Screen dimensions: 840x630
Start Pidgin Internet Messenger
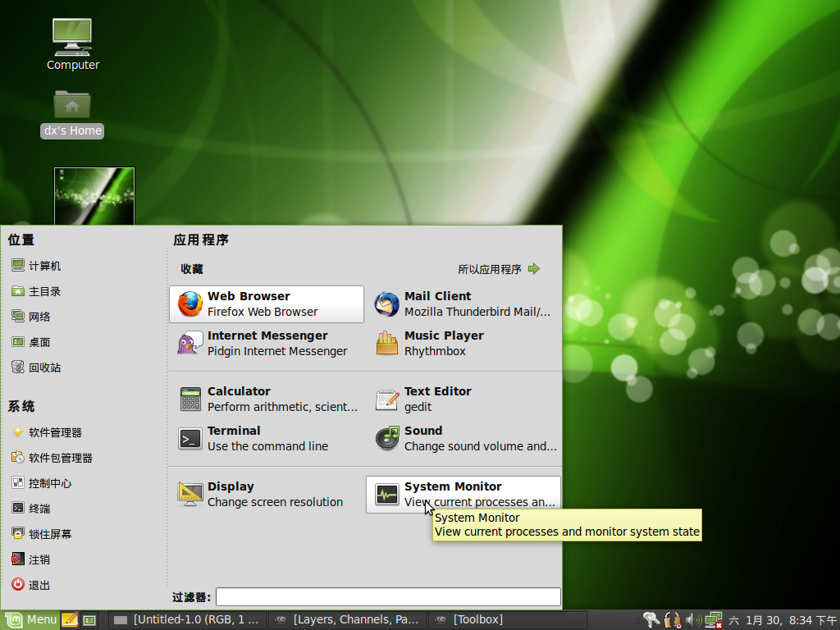pyautogui.click(x=264, y=342)
